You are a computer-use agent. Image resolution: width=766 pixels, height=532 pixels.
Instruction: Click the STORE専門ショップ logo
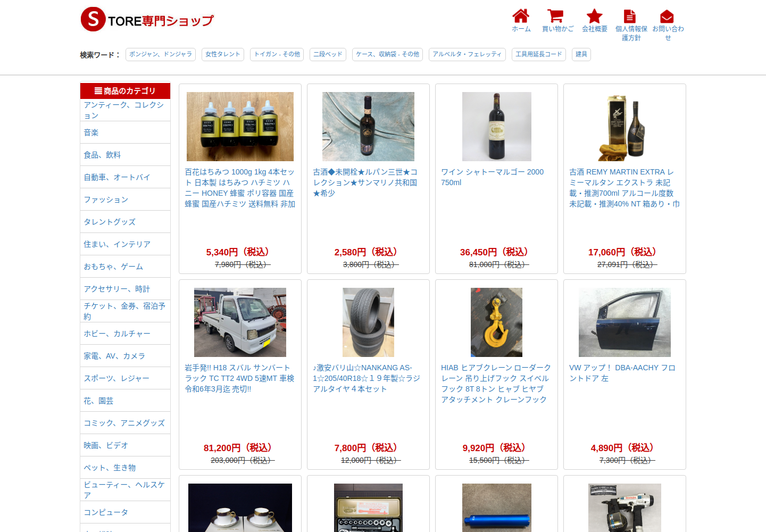click(x=147, y=20)
